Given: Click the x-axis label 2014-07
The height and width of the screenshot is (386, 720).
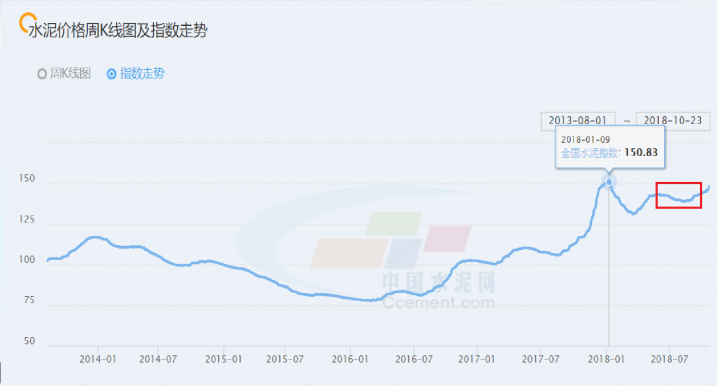Looking at the screenshot, I should coord(158,359).
